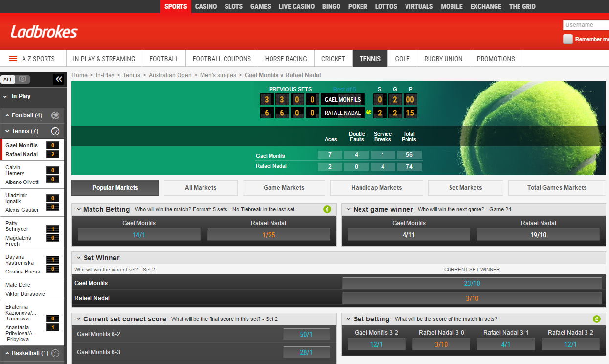This screenshot has width=609, height=364.
Task: Expand the Basketball (1) sidebar group
Action: point(8,353)
